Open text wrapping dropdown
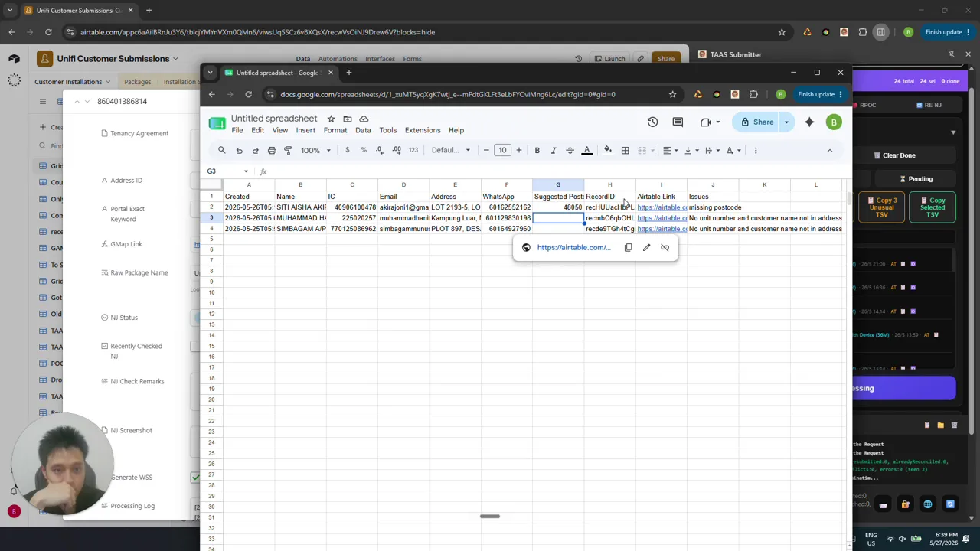This screenshot has width=980, height=551. 711,151
